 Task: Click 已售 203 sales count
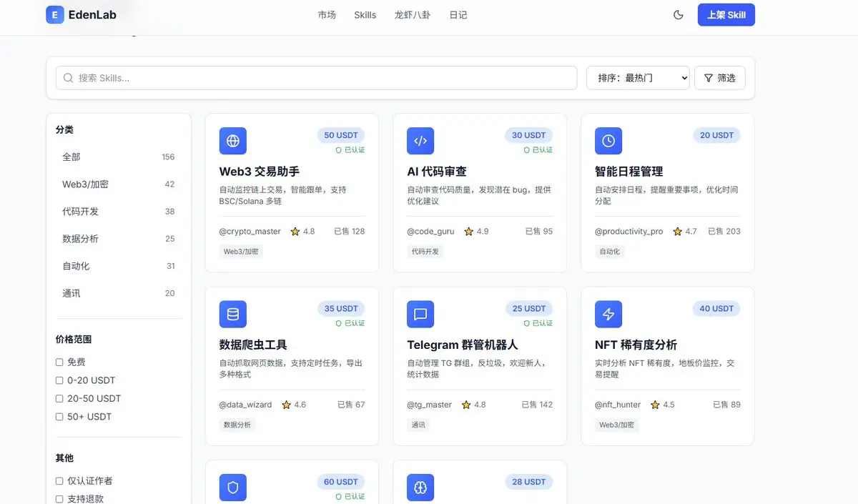point(724,232)
